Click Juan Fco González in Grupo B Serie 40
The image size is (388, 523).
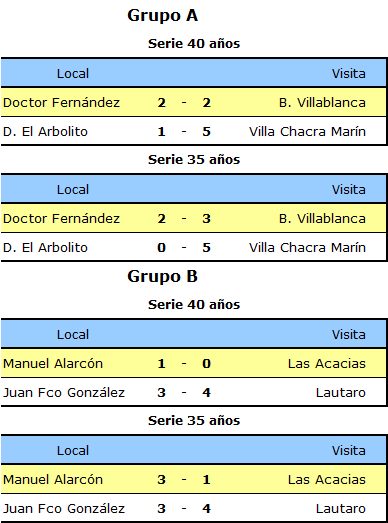[x=64, y=392]
